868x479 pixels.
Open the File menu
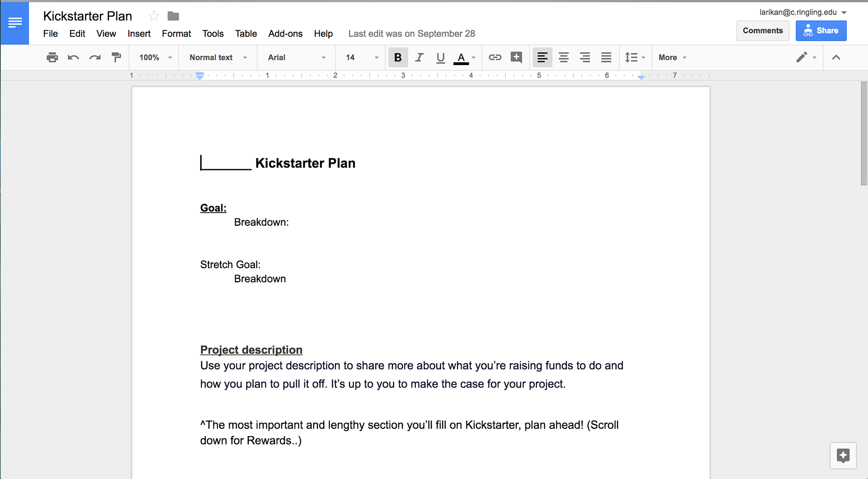pos(51,33)
